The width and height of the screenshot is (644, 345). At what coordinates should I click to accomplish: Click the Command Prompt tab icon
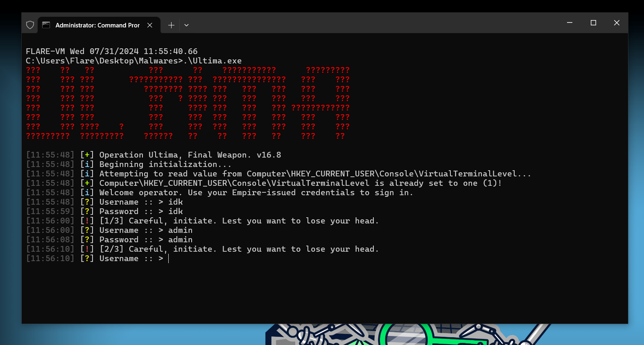(x=46, y=25)
